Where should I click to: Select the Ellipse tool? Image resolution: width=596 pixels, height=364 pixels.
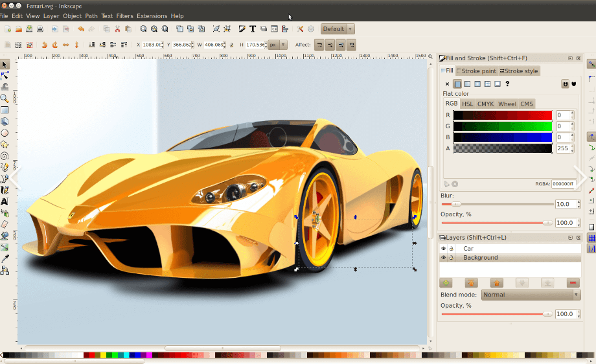pyautogui.click(x=5, y=133)
